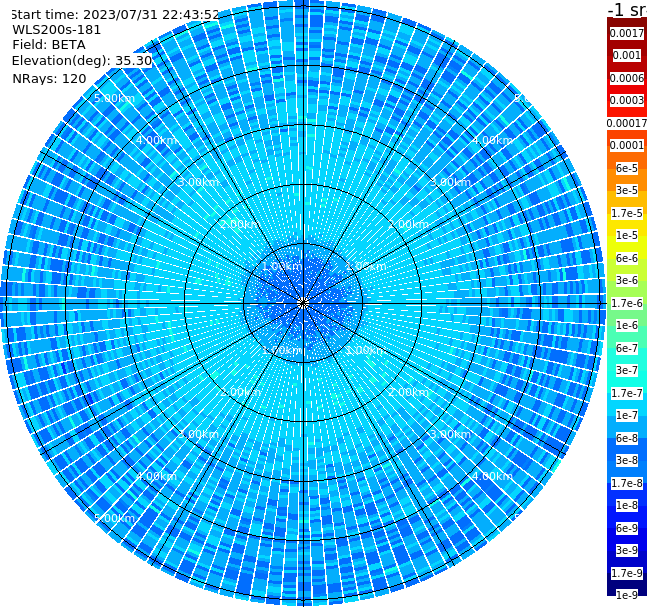
Task: Select the 6e-6 colorbar value
Action: click(627, 258)
